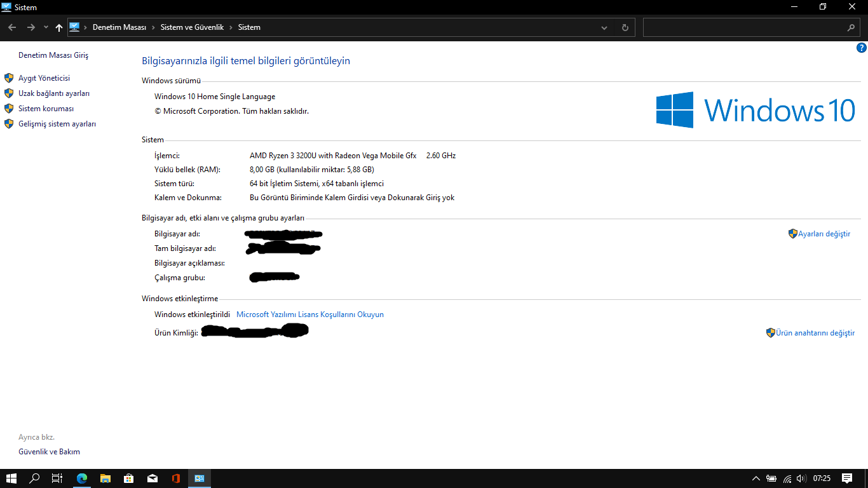Open Wi-Fi network tray icon
Screen dimensions: 868x488
(x=787, y=478)
